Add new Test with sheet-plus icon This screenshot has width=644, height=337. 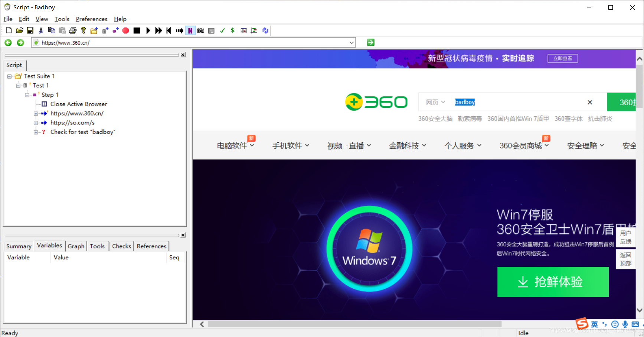[105, 30]
